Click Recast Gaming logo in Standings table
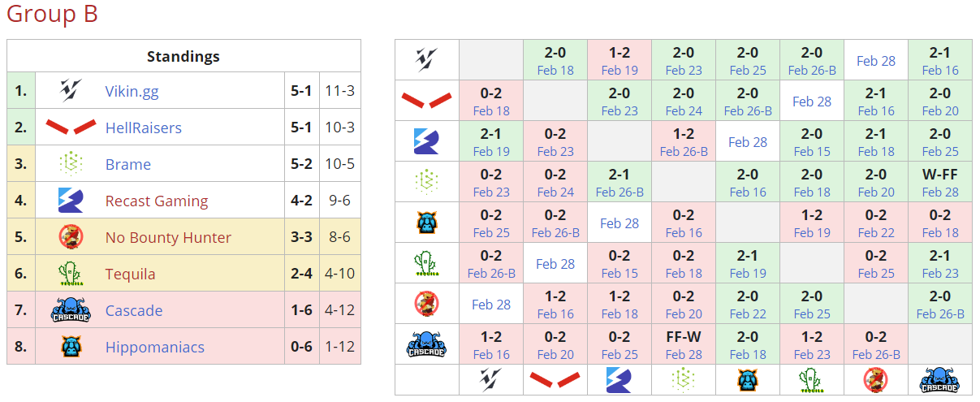The width and height of the screenshot is (980, 402). (x=71, y=201)
